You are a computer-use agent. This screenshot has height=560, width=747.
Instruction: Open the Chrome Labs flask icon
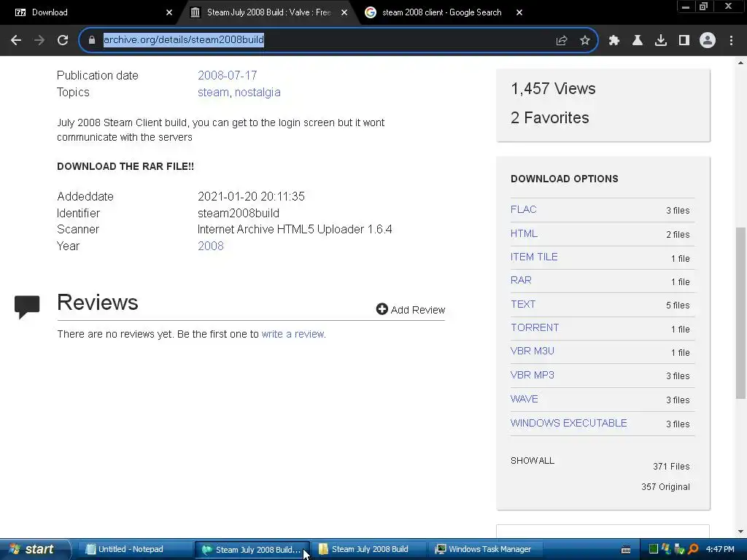(x=638, y=41)
